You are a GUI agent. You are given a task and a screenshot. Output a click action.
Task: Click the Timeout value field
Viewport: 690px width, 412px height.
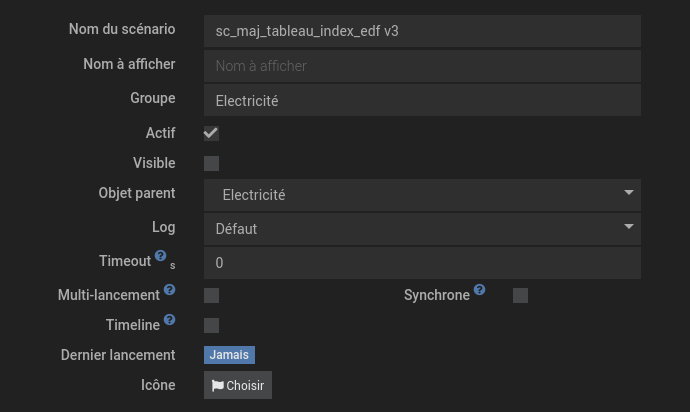click(x=422, y=263)
